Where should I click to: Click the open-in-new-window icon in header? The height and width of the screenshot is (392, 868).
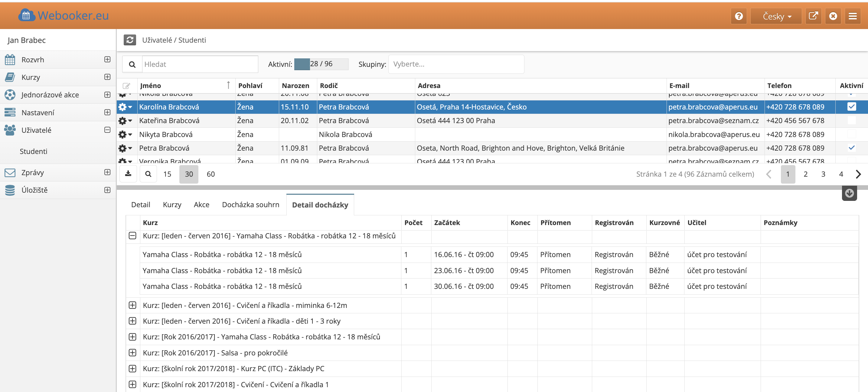[x=813, y=16]
